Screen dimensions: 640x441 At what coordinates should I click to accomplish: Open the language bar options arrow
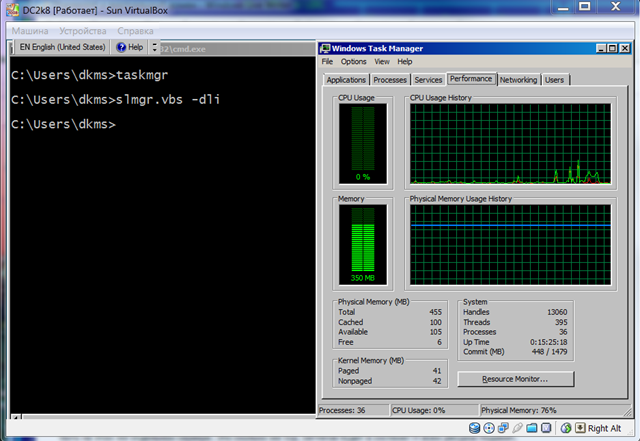(x=154, y=47)
